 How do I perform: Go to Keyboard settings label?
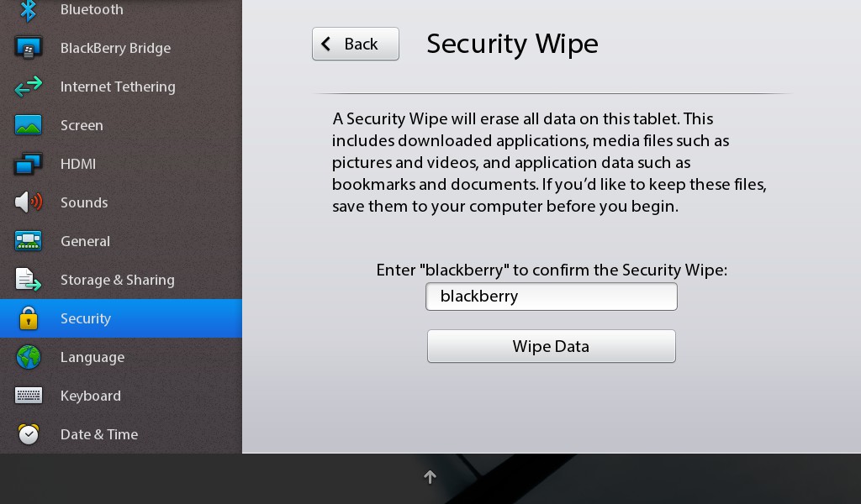click(91, 396)
